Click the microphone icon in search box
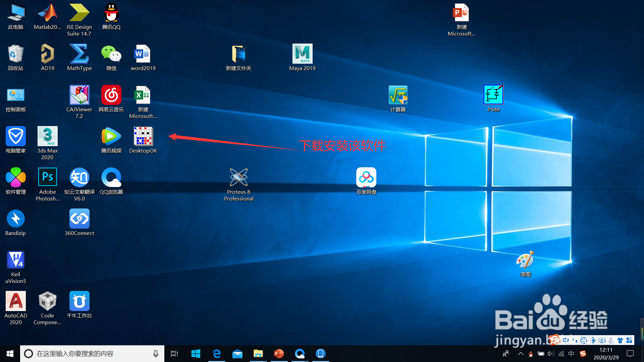 [x=156, y=354]
